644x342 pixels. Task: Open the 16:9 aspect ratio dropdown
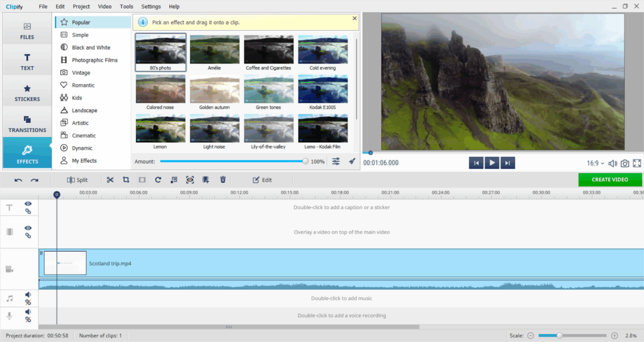pos(595,162)
